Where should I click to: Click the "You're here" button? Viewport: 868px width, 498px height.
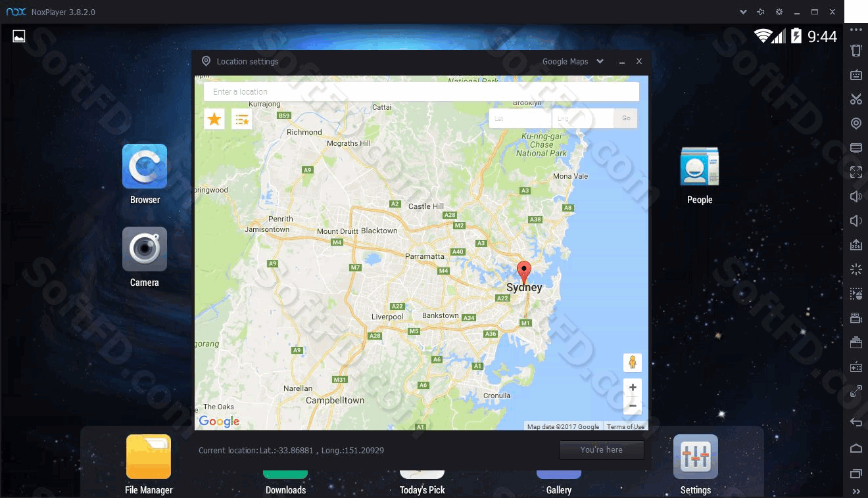[x=601, y=450]
